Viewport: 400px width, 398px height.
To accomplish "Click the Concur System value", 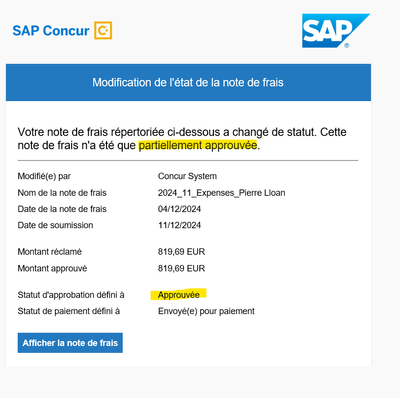I will pyautogui.click(x=187, y=176).
